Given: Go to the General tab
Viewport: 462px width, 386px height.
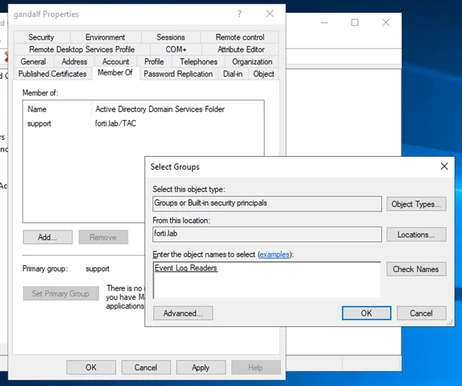Looking at the screenshot, I should (x=33, y=62).
